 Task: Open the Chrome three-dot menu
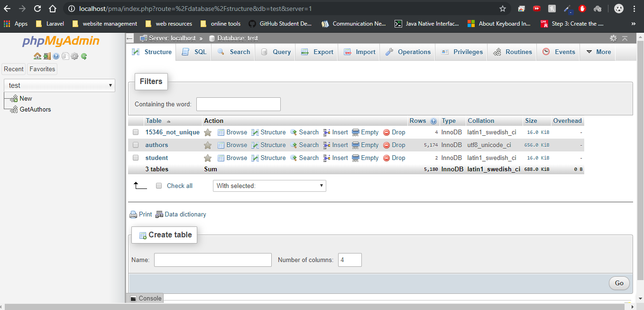(635, 9)
